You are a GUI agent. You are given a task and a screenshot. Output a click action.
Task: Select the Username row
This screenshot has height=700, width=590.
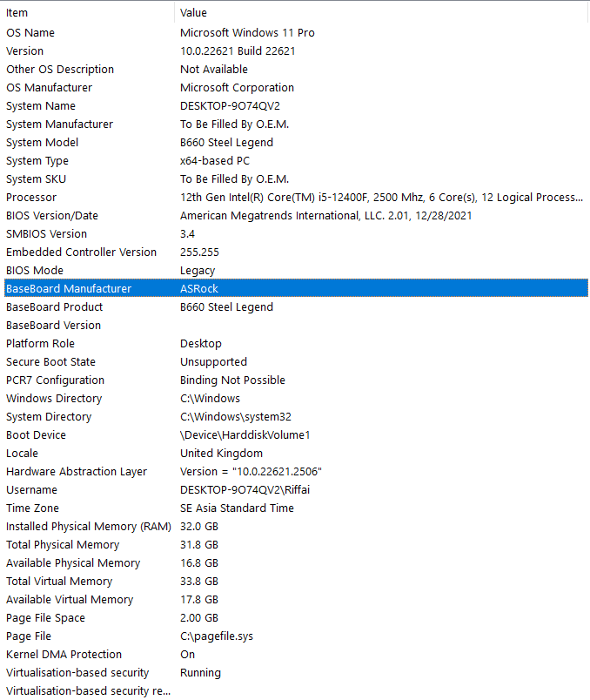pos(296,490)
